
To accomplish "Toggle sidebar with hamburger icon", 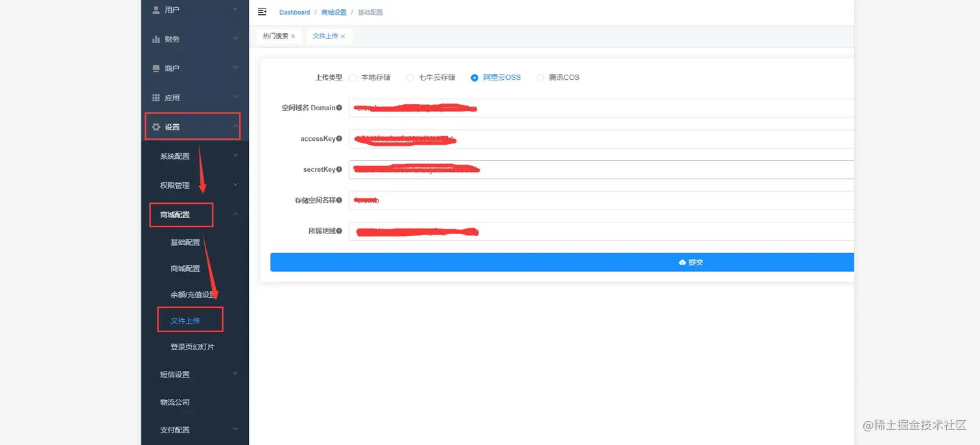I will point(262,12).
